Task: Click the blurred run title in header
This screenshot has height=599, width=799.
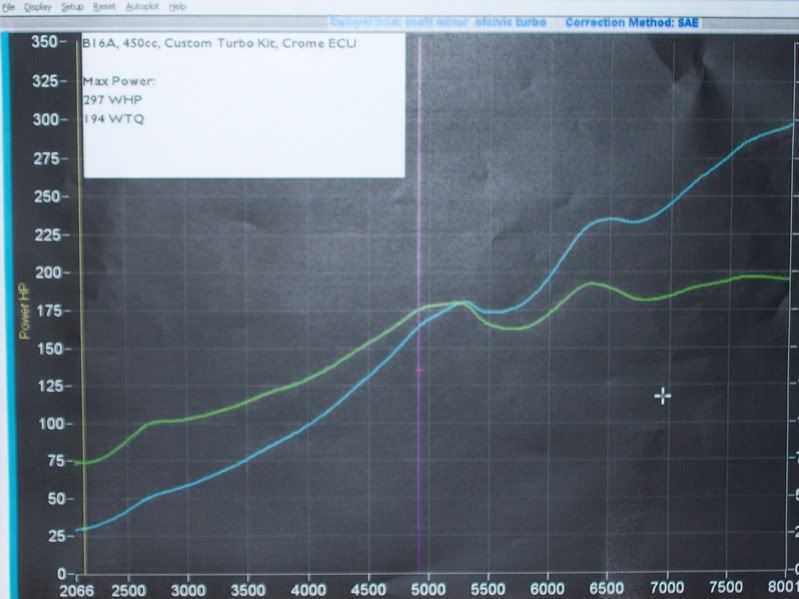Action: point(438,21)
